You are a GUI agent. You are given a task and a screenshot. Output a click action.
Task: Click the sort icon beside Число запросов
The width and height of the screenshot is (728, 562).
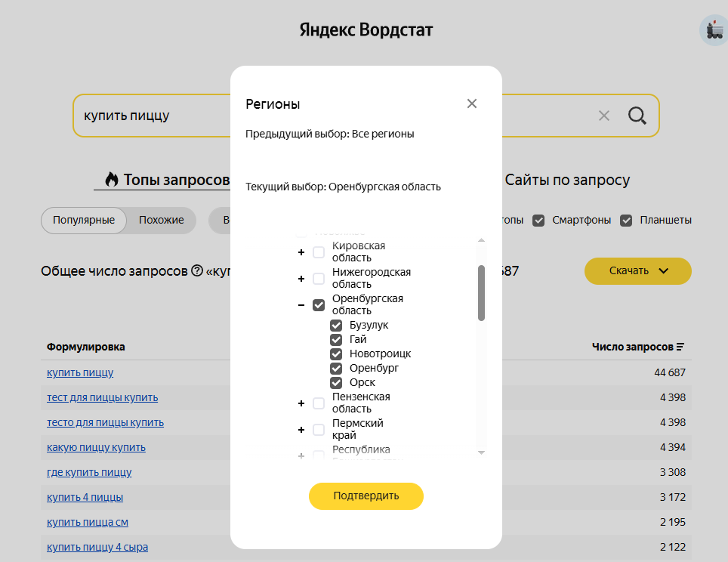click(680, 347)
